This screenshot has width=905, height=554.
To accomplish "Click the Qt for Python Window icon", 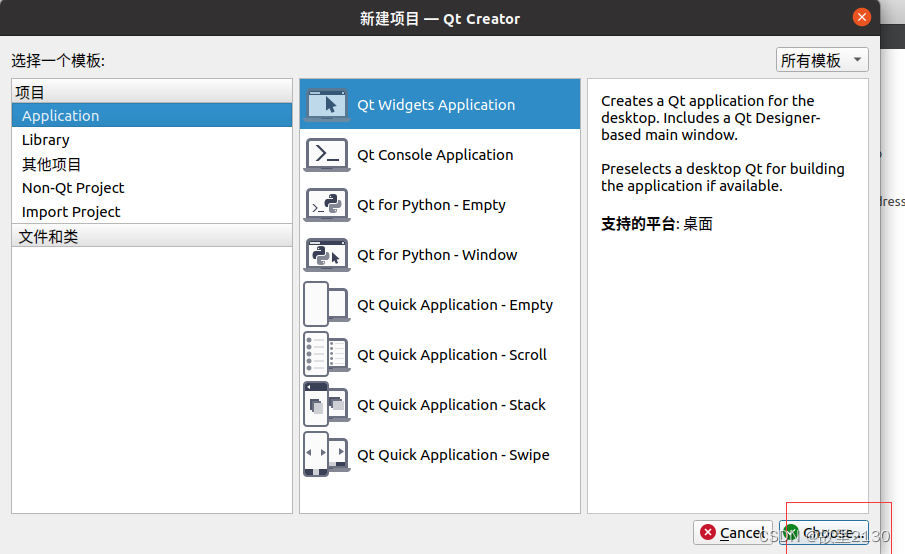I will point(327,254).
